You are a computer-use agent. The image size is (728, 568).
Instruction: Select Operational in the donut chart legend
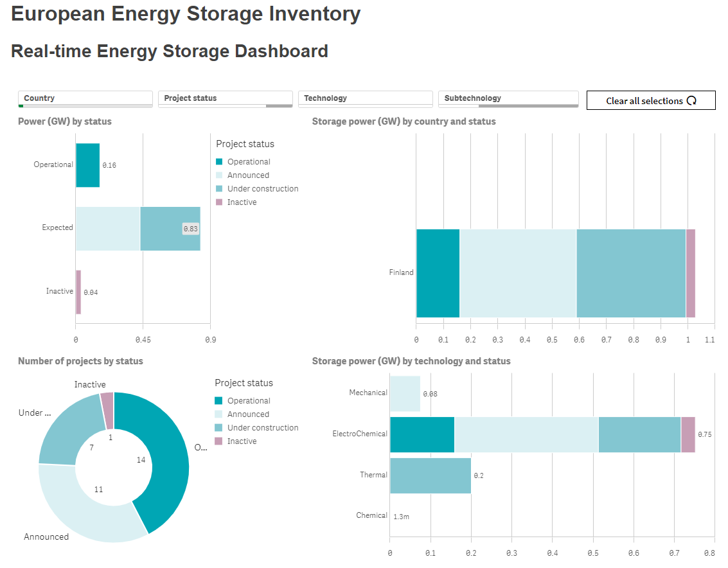pyautogui.click(x=248, y=401)
